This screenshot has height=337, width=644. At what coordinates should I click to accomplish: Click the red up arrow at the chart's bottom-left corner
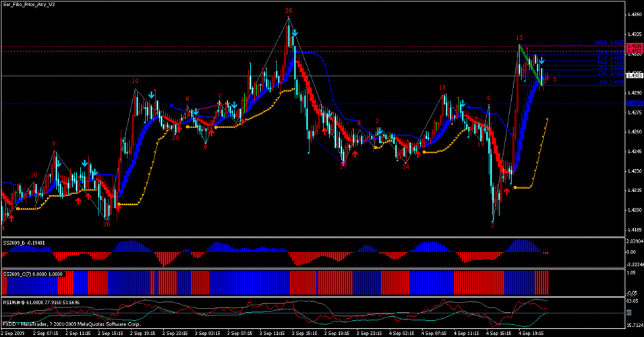tap(11, 217)
